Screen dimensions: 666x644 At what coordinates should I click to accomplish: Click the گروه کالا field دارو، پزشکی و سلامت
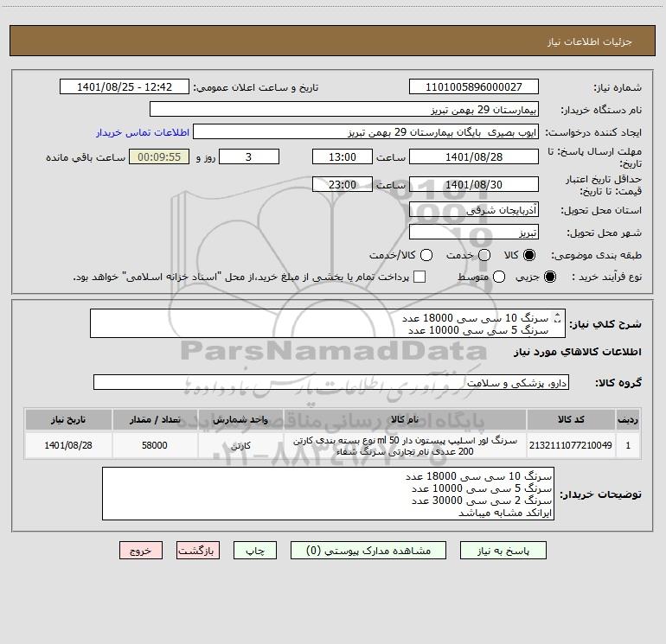[331, 382]
